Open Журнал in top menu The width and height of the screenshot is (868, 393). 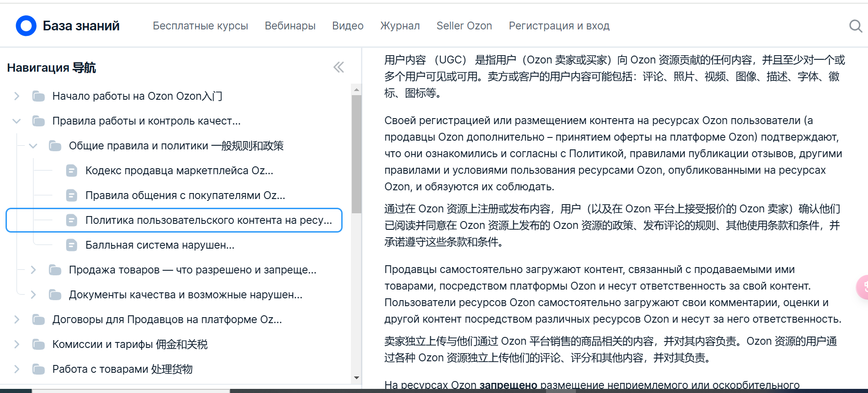click(400, 26)
